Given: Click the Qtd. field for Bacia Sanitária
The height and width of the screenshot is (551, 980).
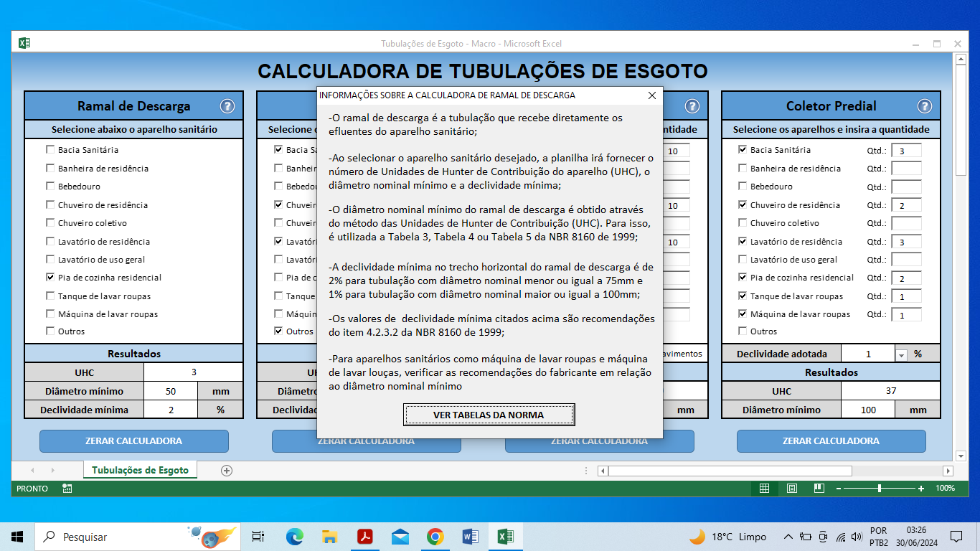Looking at the screenshot, I should (x=905, y=151).
